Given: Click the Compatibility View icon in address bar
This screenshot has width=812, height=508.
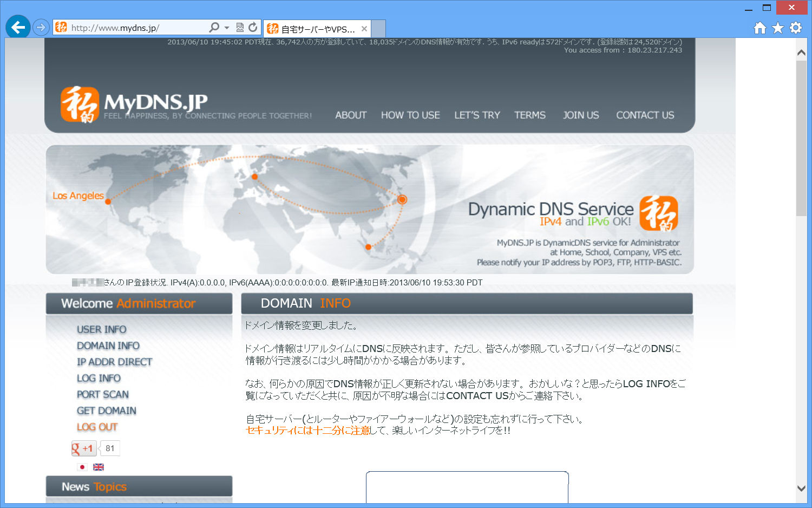Looking at the screenshot, I should click(x=240, y=28).
